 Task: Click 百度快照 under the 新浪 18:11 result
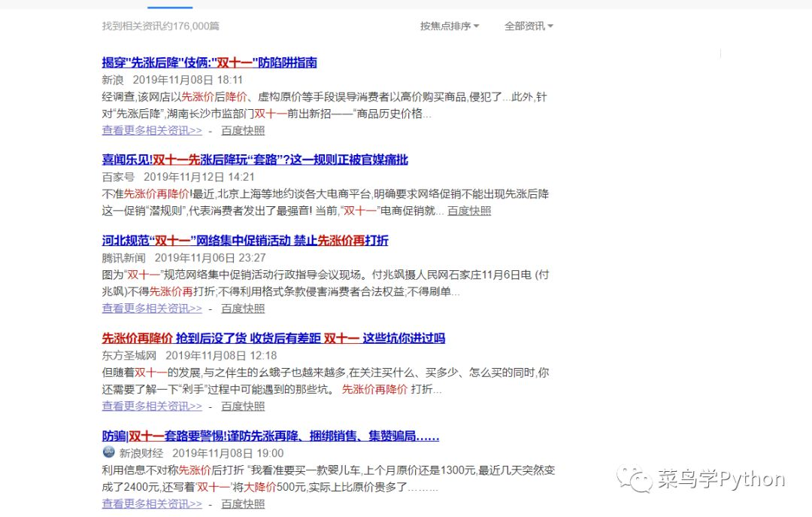tap(243, 131)
